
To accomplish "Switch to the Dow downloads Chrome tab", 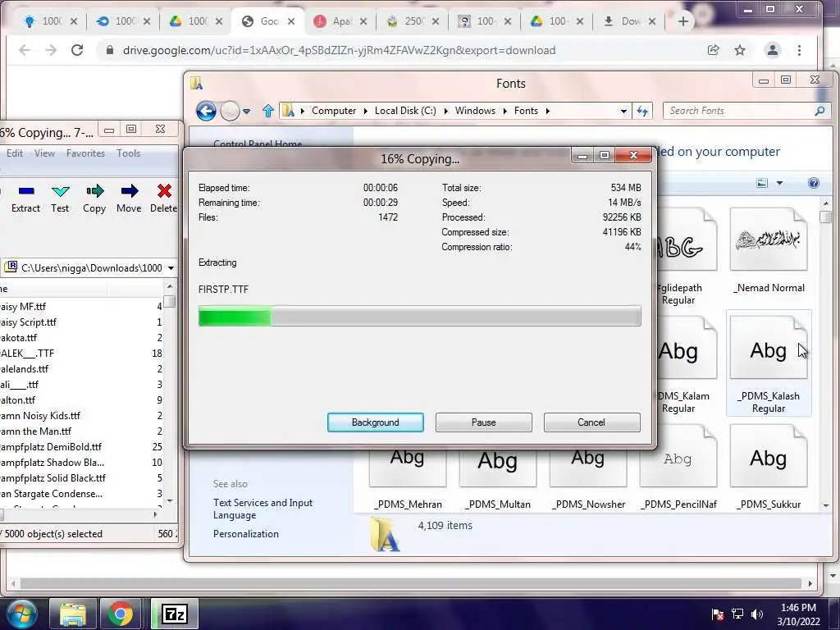I will click(x=629, y=21).
